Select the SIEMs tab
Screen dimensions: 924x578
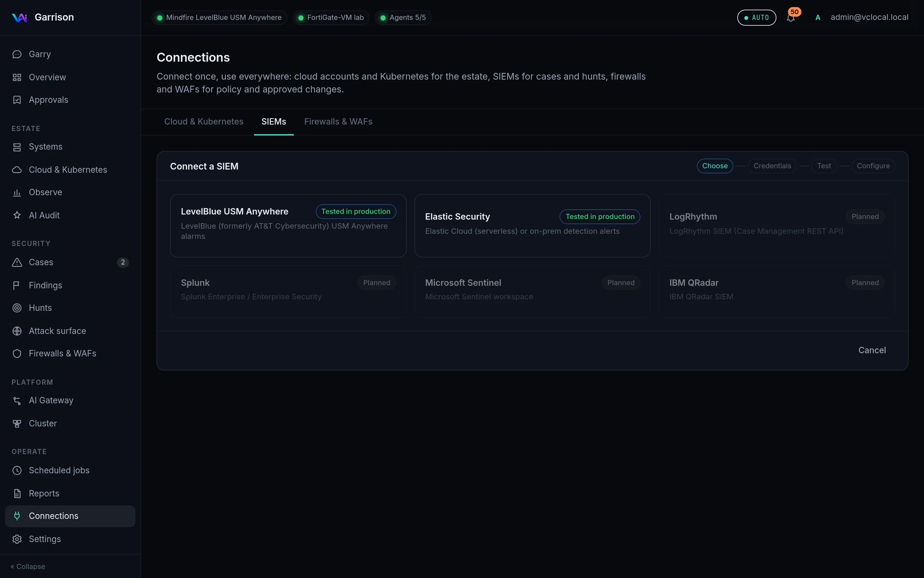pos(274,122)
